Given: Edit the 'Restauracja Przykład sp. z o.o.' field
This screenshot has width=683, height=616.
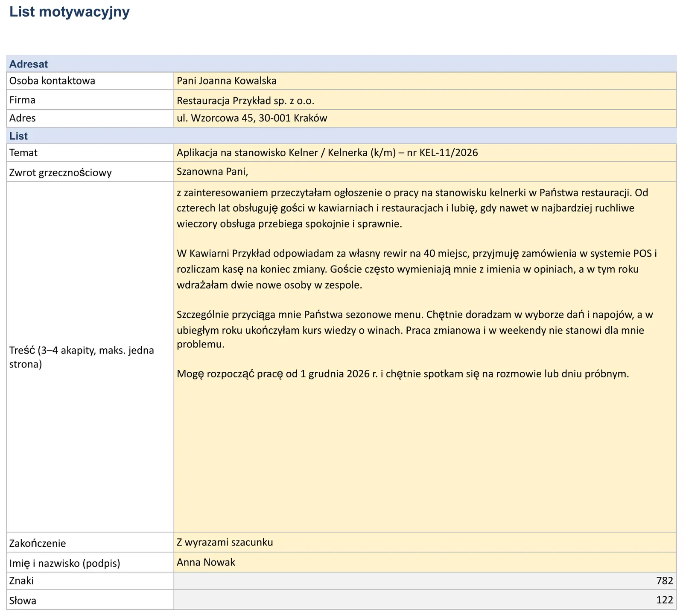Looking at the screenshot, I should (425, 100).
